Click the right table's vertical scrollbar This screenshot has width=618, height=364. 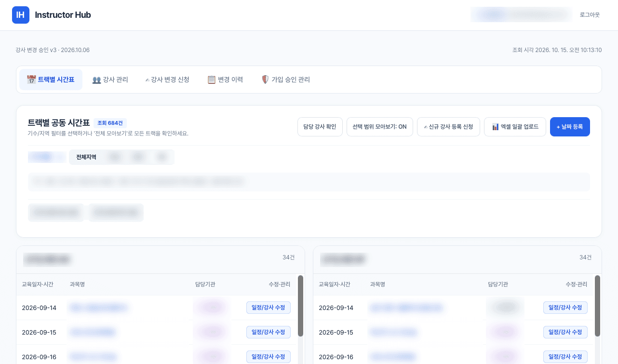pyautogui.click(x=597, y=306)
